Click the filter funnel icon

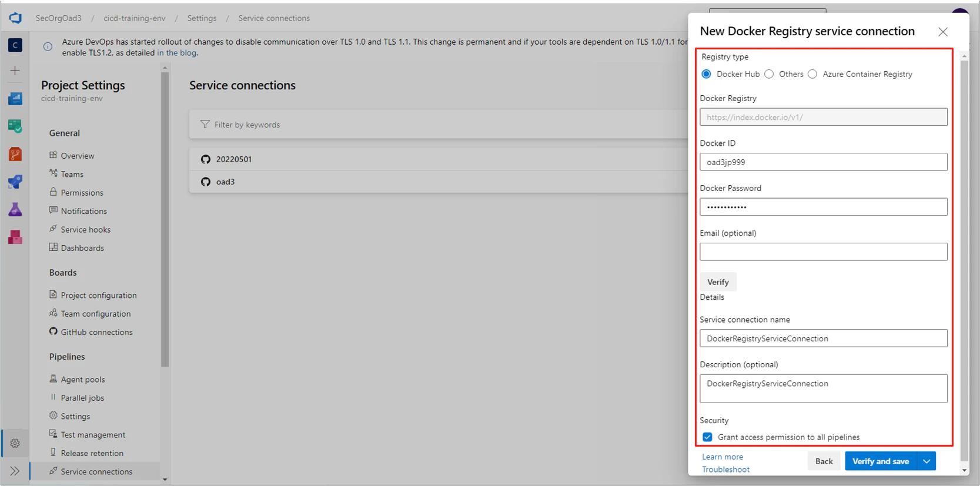205,125
